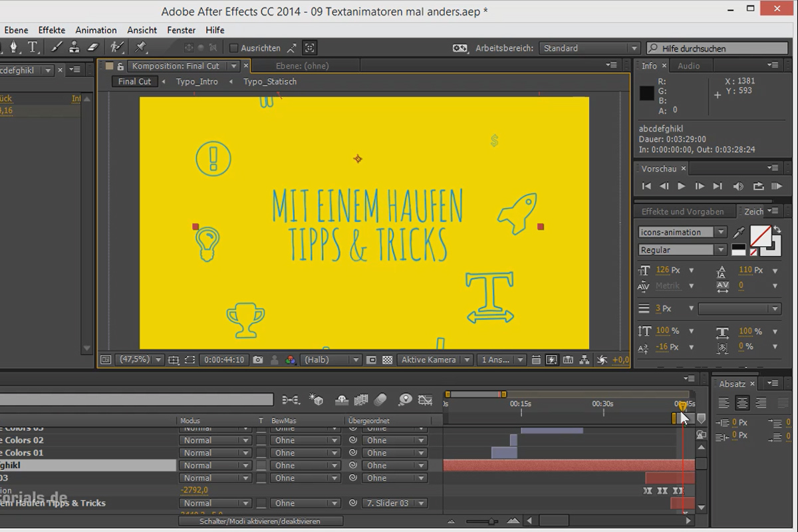This screenshot has height=532, width=798.
Task: Click the fill color swatch in Zeichen
Action: click(x=760, y=235)
